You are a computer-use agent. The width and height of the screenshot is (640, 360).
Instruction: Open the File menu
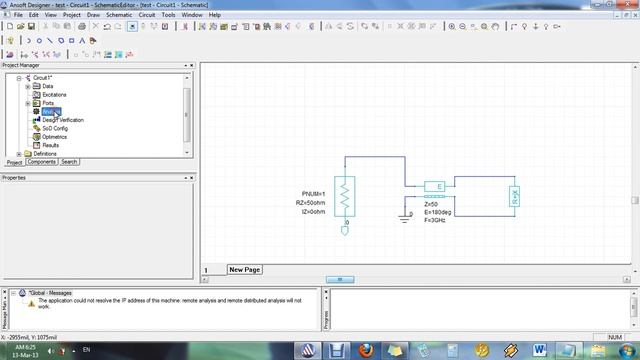[x=18, y=15]
